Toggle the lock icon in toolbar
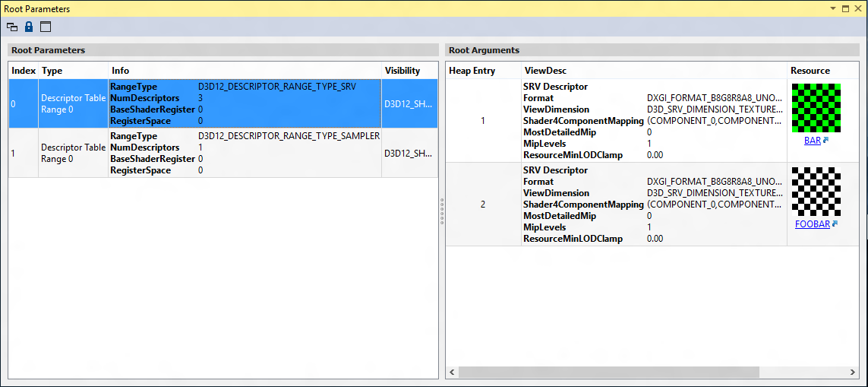 click(x=29, y=27)
